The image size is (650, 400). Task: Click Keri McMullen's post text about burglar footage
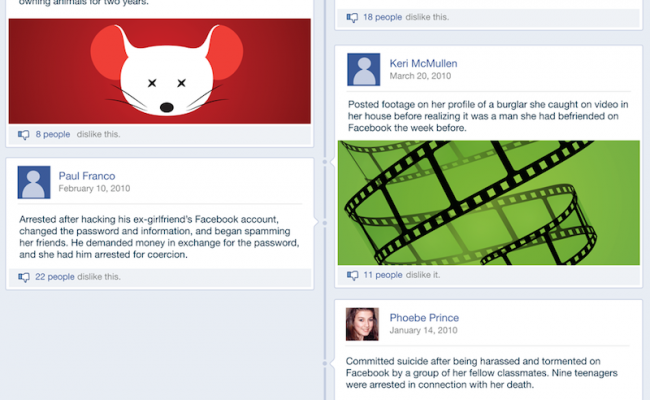(488, 116)
